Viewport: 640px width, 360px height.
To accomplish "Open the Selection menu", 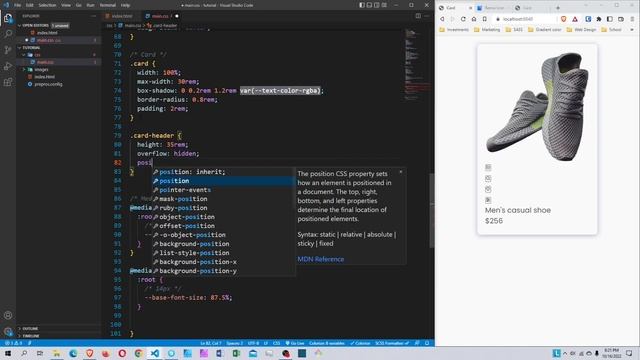I will pyautogui.click(x=47, y=5).
